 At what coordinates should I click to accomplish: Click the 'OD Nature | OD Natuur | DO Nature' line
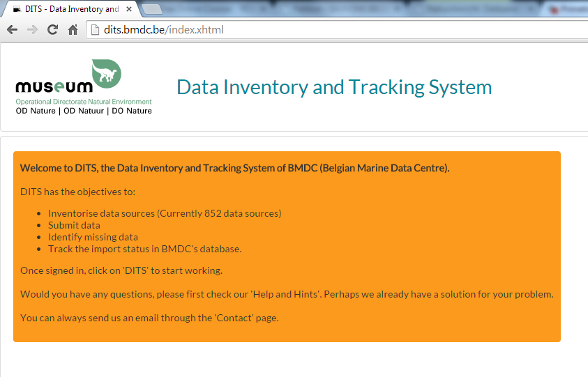pyautogui.click(x=84, y=111)
